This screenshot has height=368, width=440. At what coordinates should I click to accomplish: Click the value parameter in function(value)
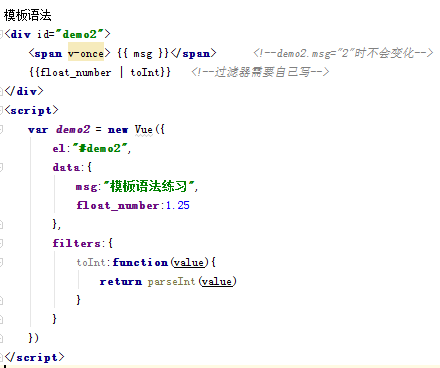pos(189,263)
